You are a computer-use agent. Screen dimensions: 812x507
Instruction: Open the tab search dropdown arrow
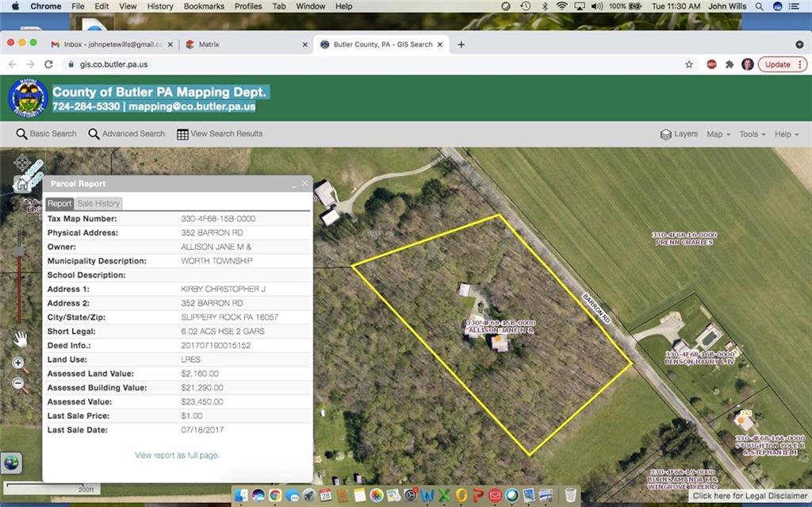point(799,44)
